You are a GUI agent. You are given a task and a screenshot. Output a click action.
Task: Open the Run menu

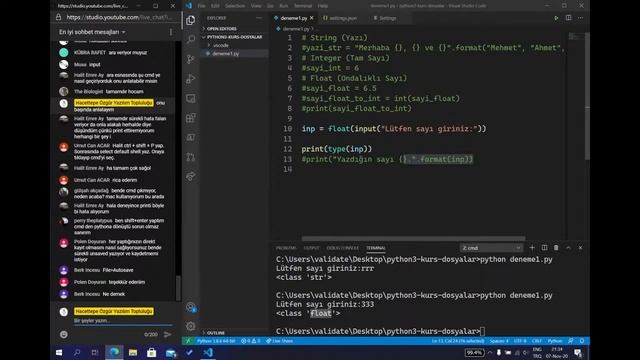coord(284,6)
